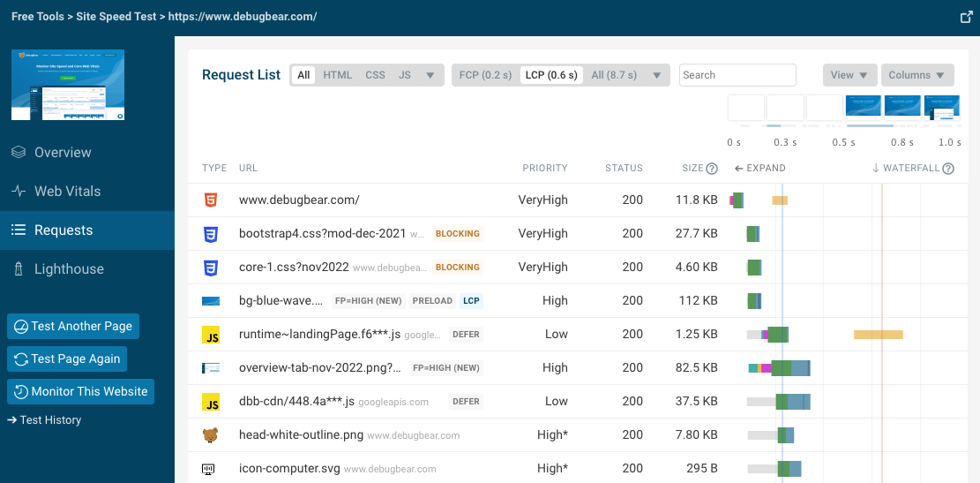Click the Web Vitals pulse icon
Screen dimensions: 980x483
(19, 192)
